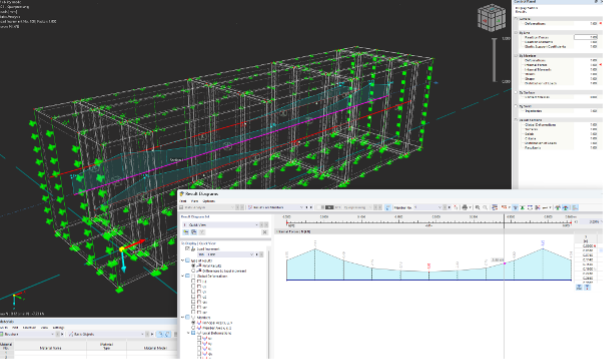Click the left green-red figure icon in Result Diagrams toolbar
Screen dimensions: 604x360
click(557, 208)
